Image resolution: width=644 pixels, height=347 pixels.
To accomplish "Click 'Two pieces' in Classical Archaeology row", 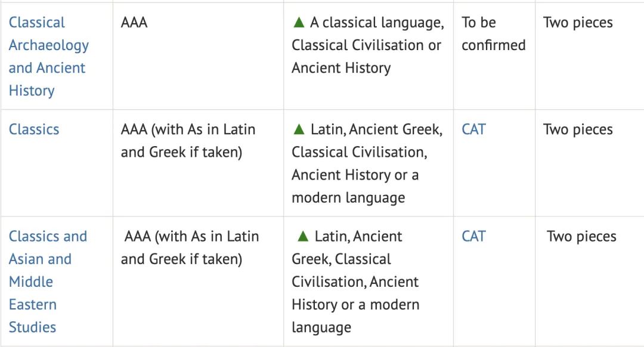I will (578, 23).
